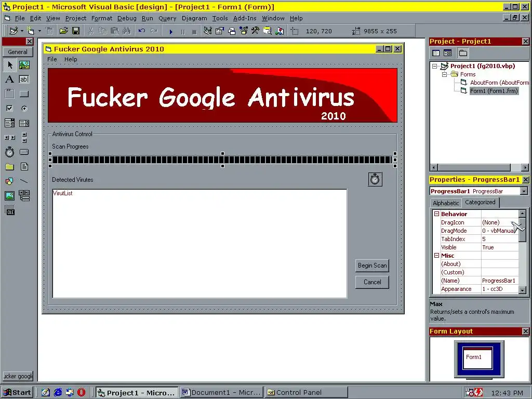Select the Image control tool
Screen dimensions: 532x399
pos(10,196)
